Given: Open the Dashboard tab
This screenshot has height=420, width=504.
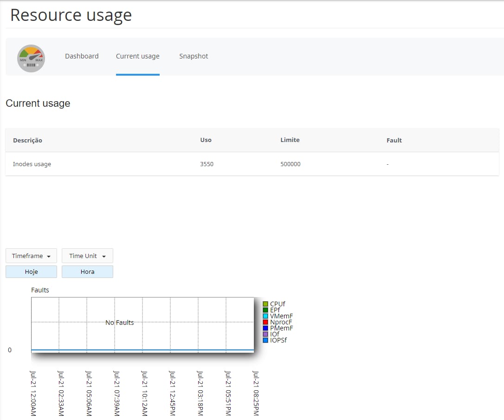Looking at the screenshot, I should click(x=82, y=56).
